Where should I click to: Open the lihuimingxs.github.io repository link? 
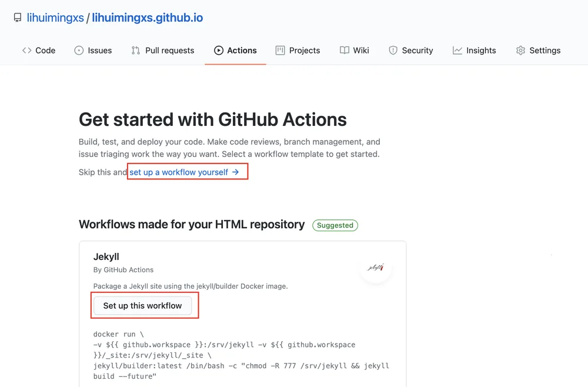148,18
